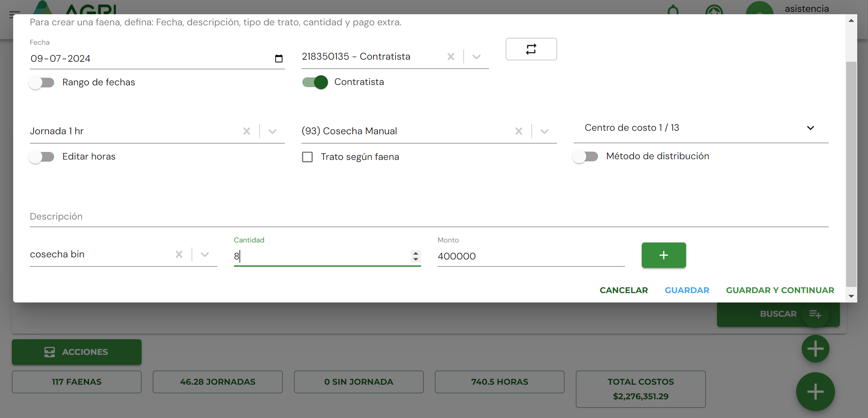Disable the Contratista switch

click(x=315, y=82)
